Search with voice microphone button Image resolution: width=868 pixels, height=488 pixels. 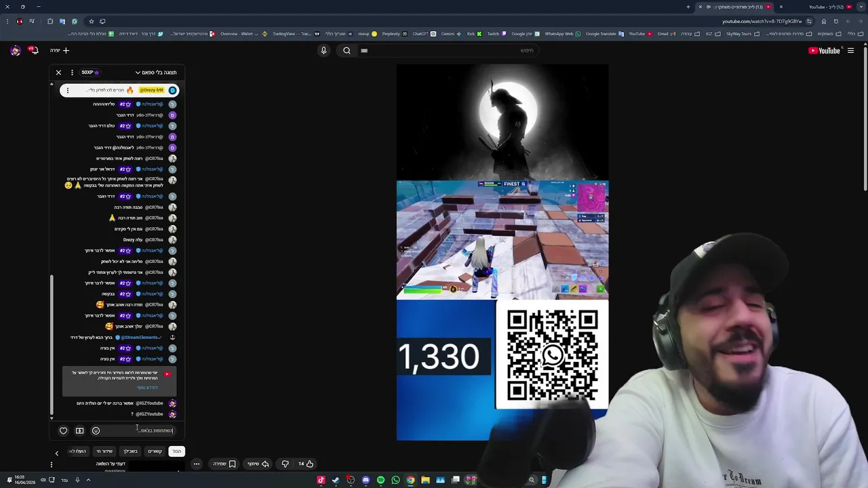[323, 50]
